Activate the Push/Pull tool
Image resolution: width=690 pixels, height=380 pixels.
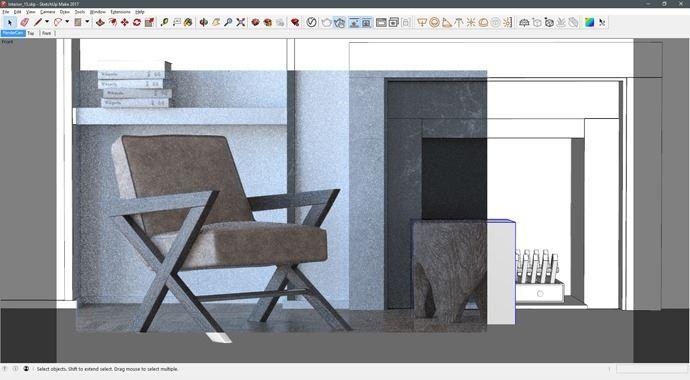[100, 22]
